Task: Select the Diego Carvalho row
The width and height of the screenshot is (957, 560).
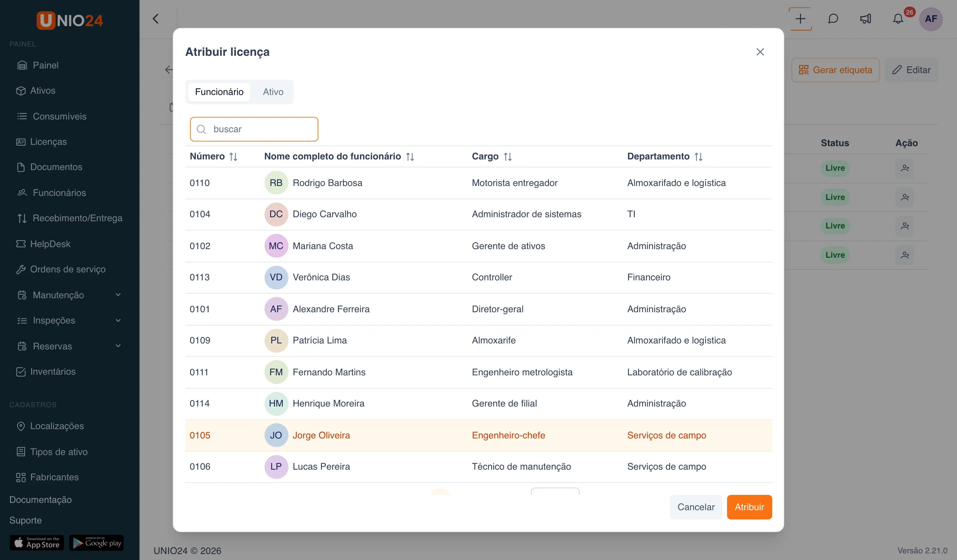Action: coord(478,214)
